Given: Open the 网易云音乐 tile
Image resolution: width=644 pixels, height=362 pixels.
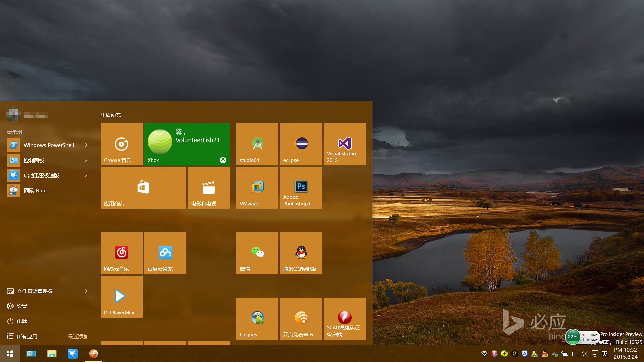Looking at the screenshot, I should pyautogui.click(x=121, y=253).
